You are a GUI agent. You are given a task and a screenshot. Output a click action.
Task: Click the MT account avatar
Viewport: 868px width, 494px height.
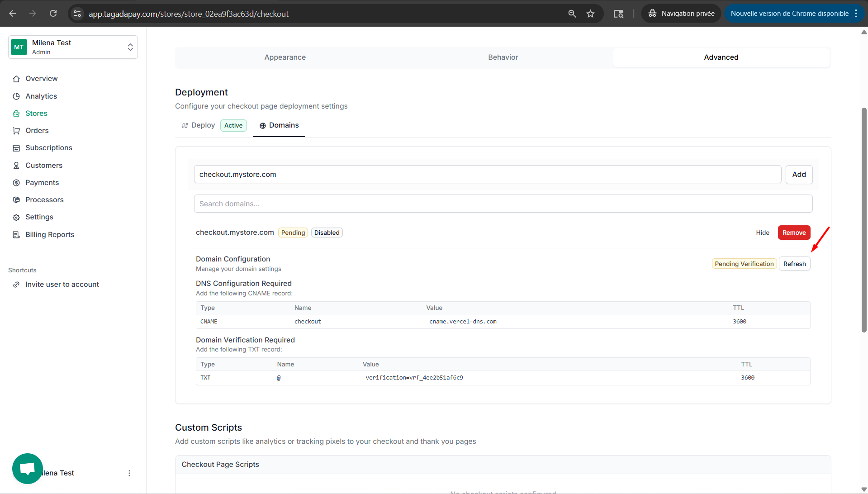coord(19,47)
